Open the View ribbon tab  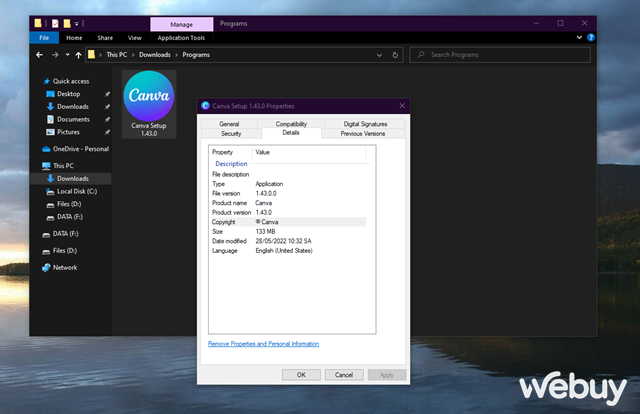point(135,38)
